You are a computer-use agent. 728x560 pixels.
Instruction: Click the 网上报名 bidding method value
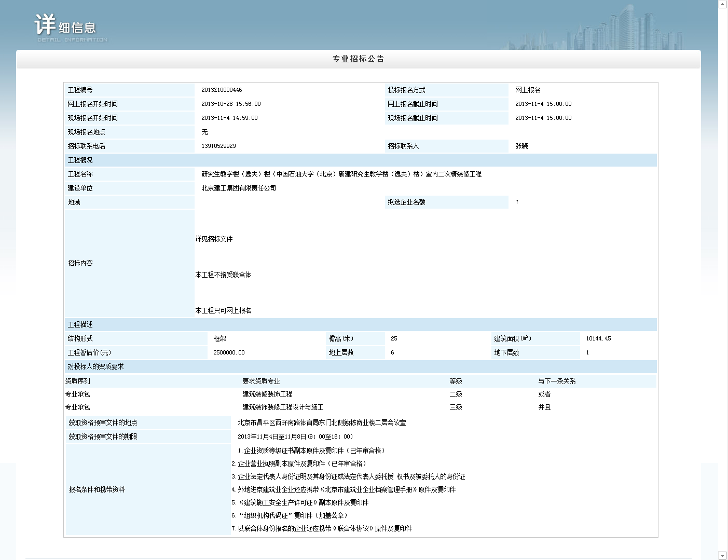click(528, 90)
